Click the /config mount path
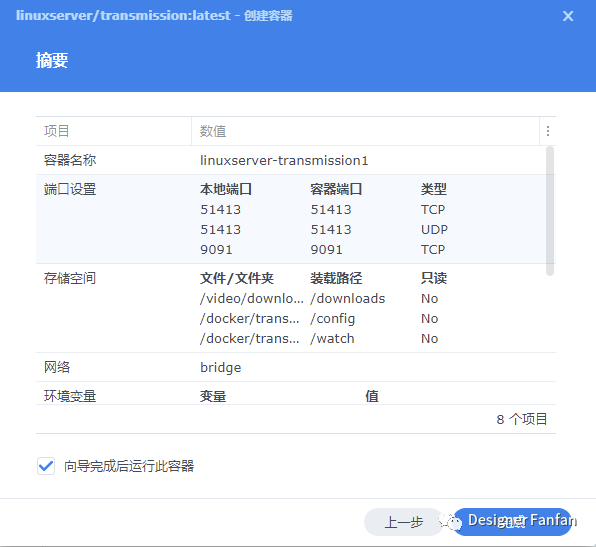Screen dimensions: 596x547 click(333, 319)
